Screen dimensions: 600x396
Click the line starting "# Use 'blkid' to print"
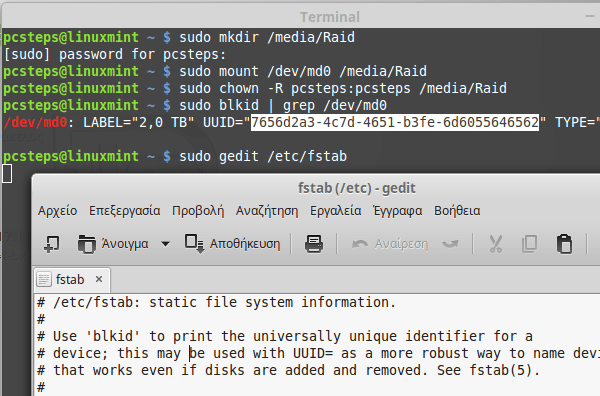point(285,336)
